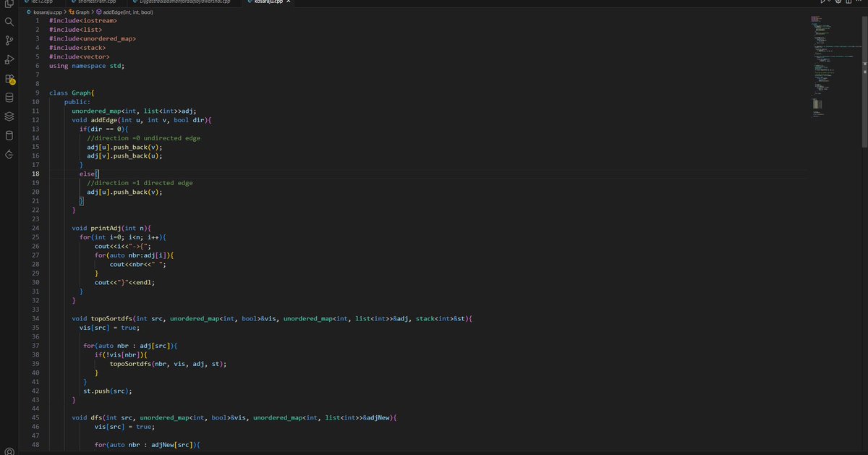Click 'for(auto nbr:adj[i]){' line
868x455 pixels.
134,255
